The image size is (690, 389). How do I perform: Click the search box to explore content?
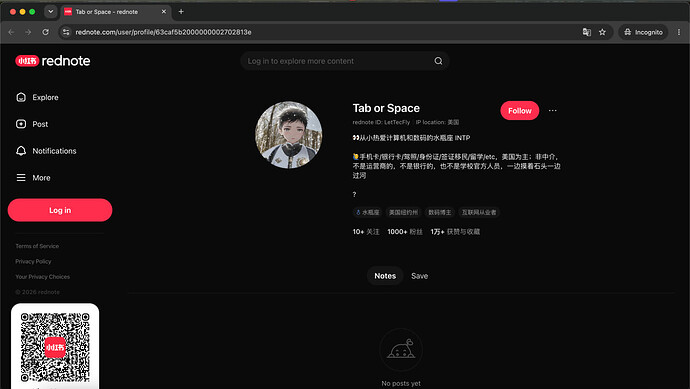[x=345, y=61]
